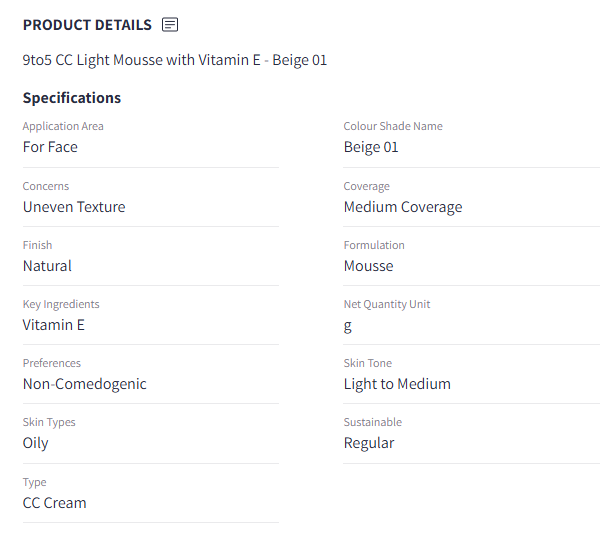The image size is (609, 550).
Task: Select the PRODUCT DETAILS heading
Action: (x=87, y=25)
